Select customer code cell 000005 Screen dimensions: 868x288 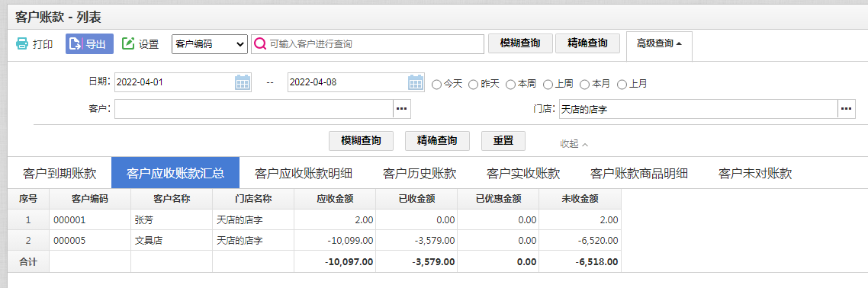pyautogui.click(x=90, y=241)
